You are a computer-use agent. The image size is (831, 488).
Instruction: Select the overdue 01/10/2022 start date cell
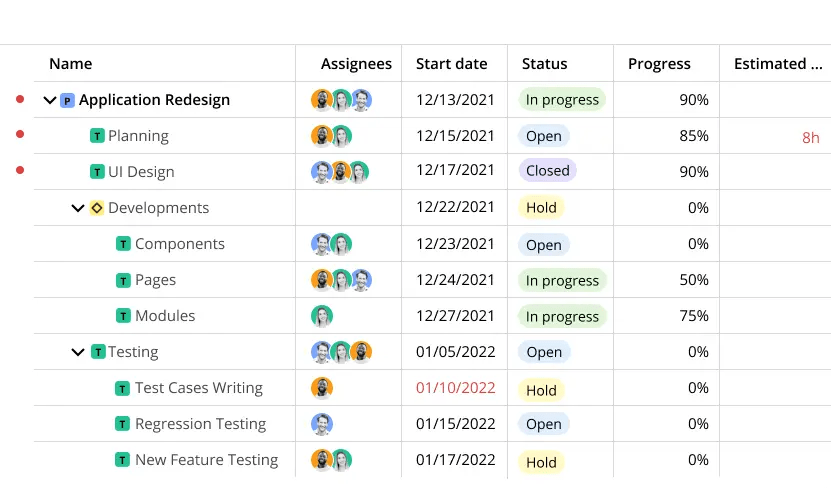pos(455,388)
